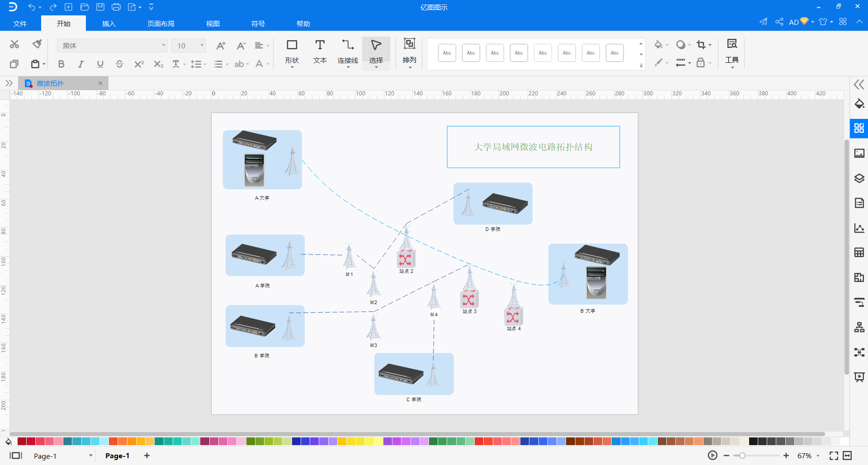This screenshot has height=465, width=868.
Task: Click zoom out minus button
Action: tap(726, 456)
